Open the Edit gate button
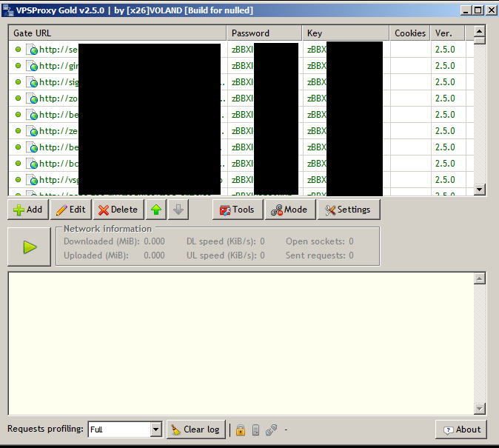This screenshot has width=499, height=448. [71, 210]
